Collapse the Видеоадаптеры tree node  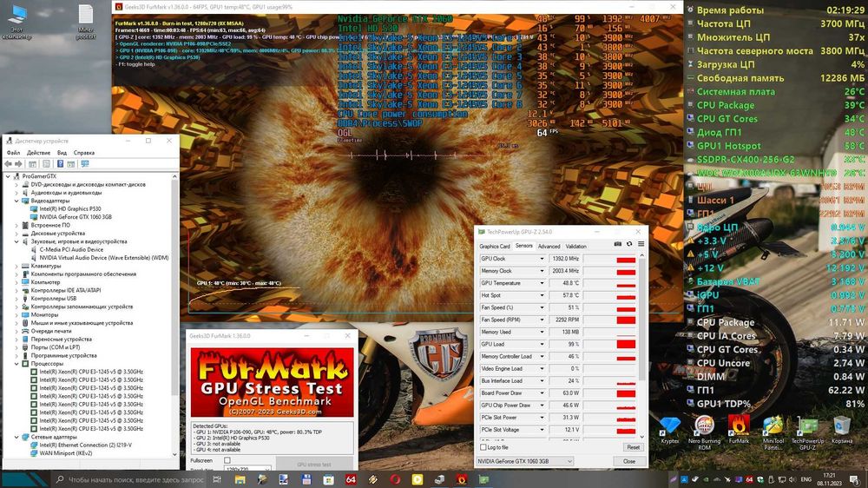coord(16,201)
